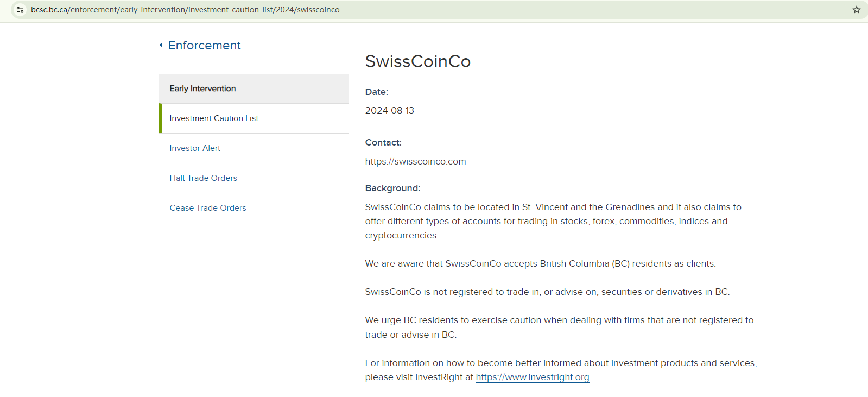The height and width of the screenshot is (397, 868).
Task: Click the SwissCoinCo page heading
Action: tap(417, 61)
